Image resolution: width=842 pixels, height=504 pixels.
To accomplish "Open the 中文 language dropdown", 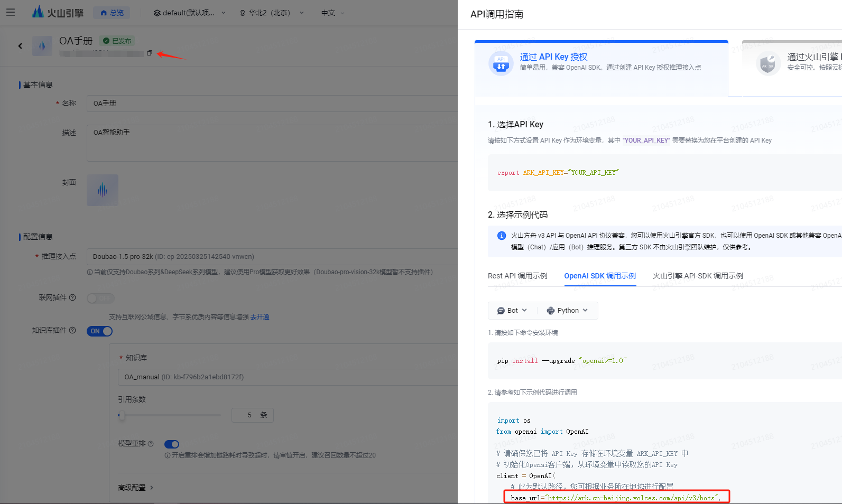I will pyautogui.click(x=332, y=13).
